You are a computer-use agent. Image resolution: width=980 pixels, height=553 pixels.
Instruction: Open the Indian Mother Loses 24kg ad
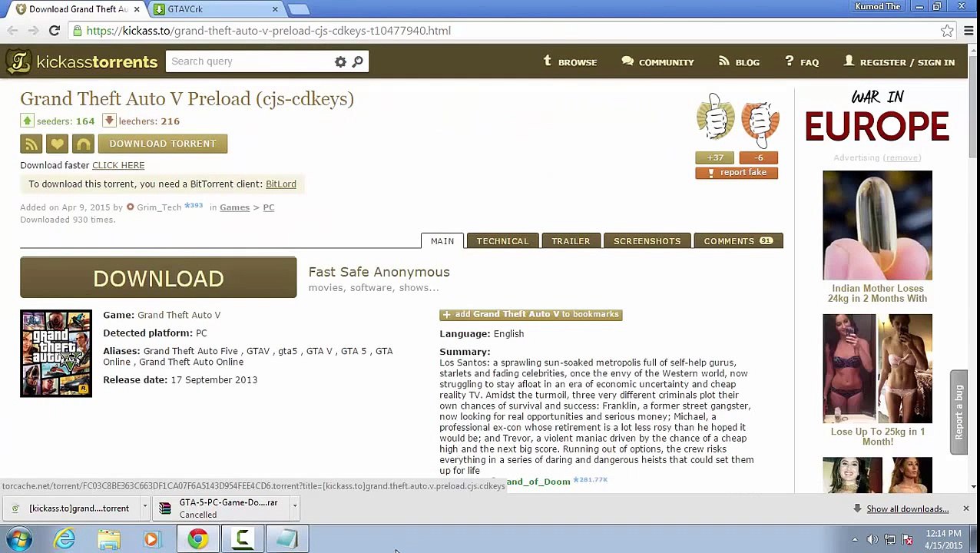click(878, 237)
